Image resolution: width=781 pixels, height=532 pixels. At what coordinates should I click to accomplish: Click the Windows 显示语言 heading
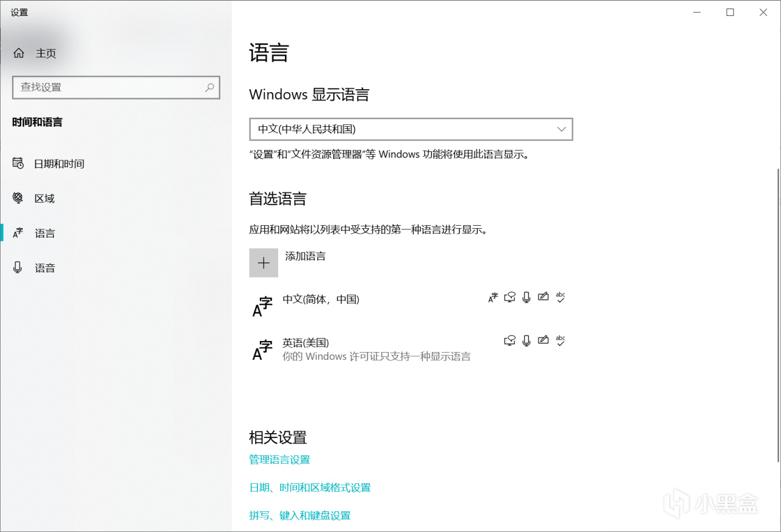click(x=309, y=95)
